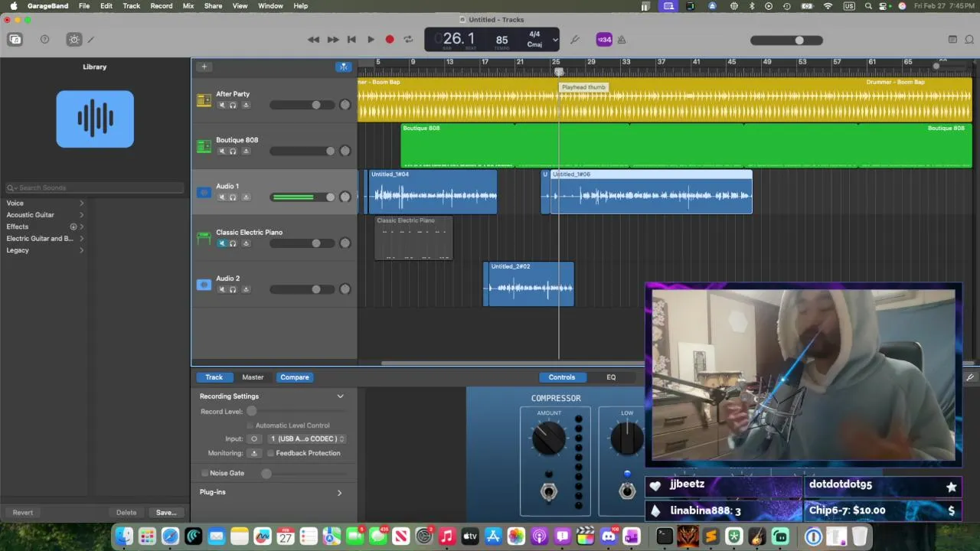Click the Audio 2 track icon

pos(204,285)
